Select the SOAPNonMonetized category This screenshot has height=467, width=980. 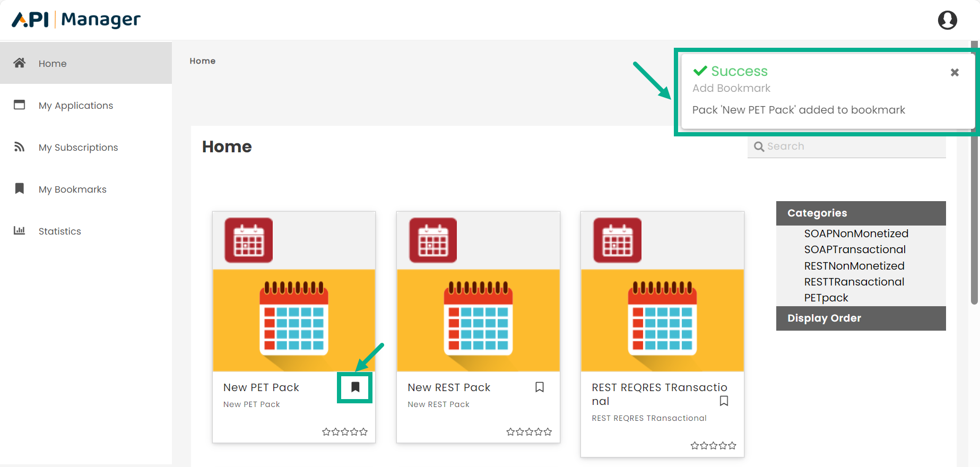point(856,233)
